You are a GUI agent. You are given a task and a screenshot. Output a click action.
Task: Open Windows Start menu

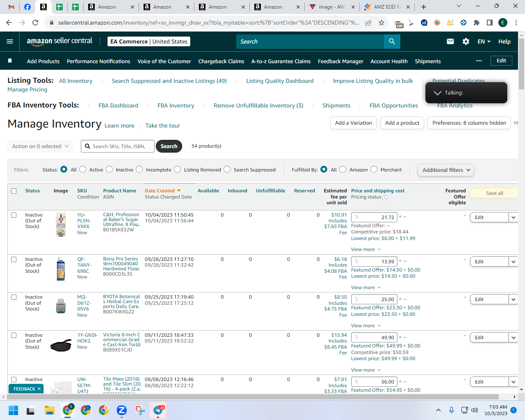pyautogui.click(x=13, y=410)
